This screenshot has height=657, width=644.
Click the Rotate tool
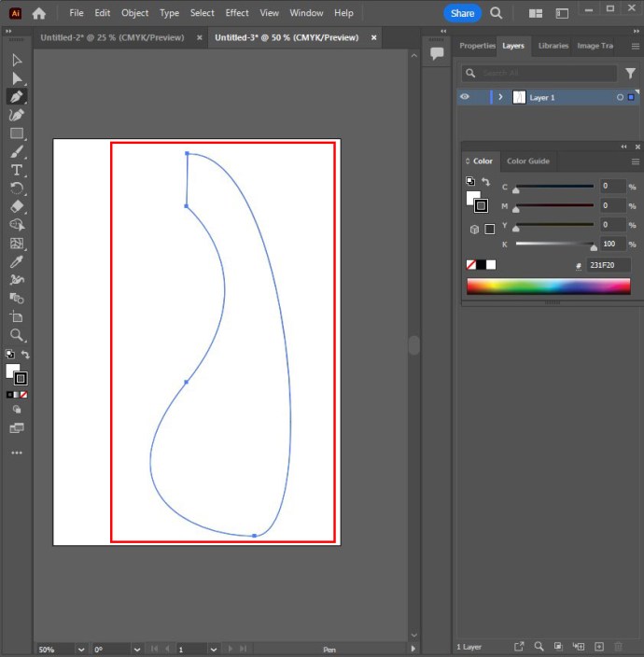coord(17,189)
